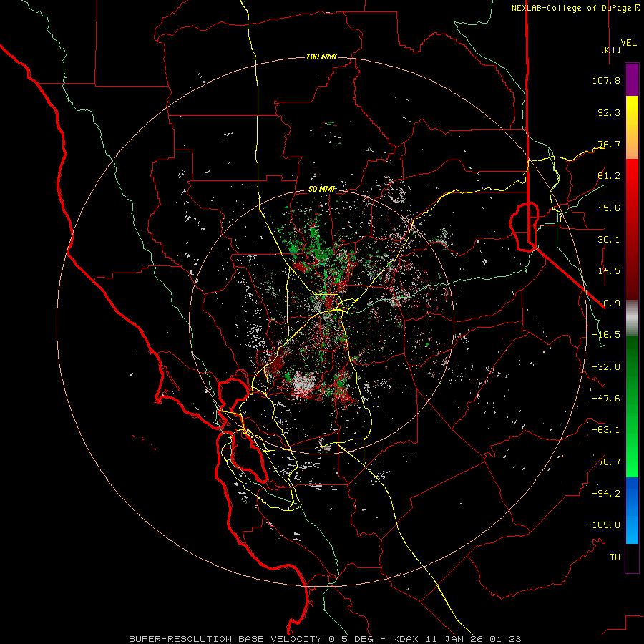Click the 30.1 velocity scale value

[x=609, y=240]
